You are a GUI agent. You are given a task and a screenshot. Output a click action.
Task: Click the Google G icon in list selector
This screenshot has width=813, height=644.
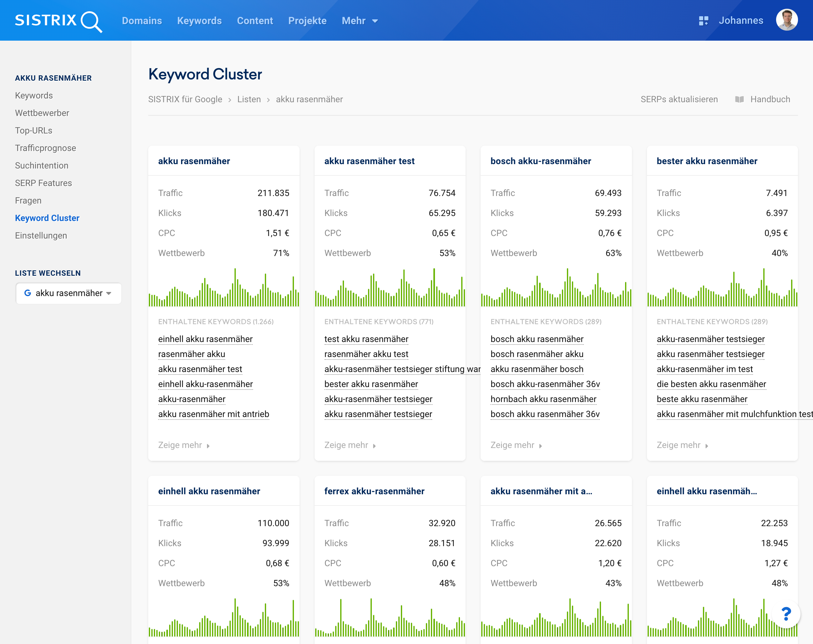(28, 293)
